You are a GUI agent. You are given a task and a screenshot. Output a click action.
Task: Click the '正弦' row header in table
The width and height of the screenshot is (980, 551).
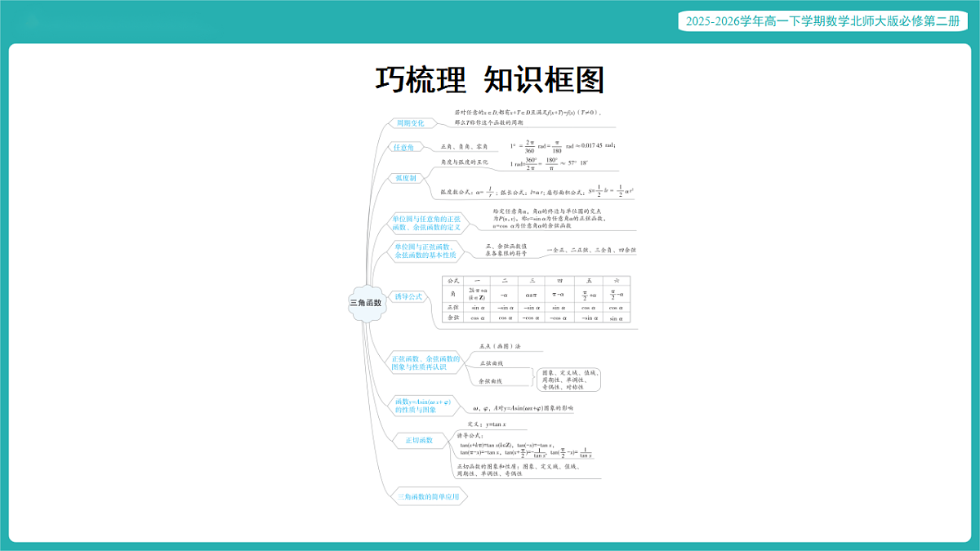pyautogui.click(x=453, y=308)
